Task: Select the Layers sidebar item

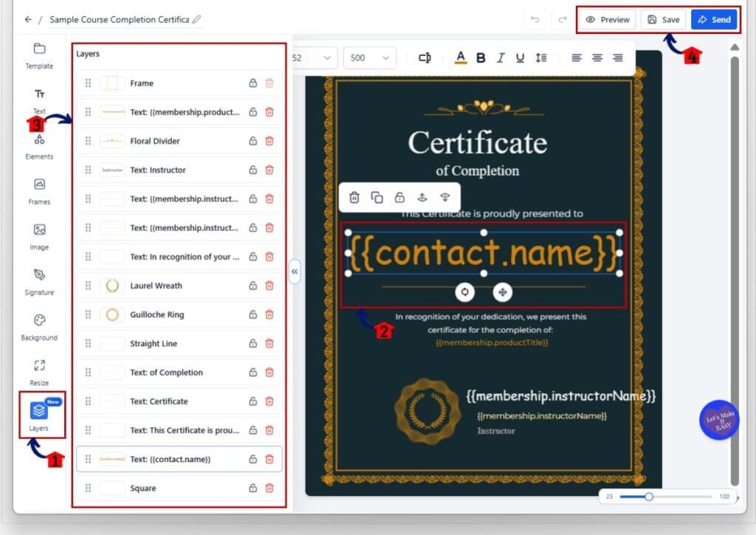Action: 40,416
